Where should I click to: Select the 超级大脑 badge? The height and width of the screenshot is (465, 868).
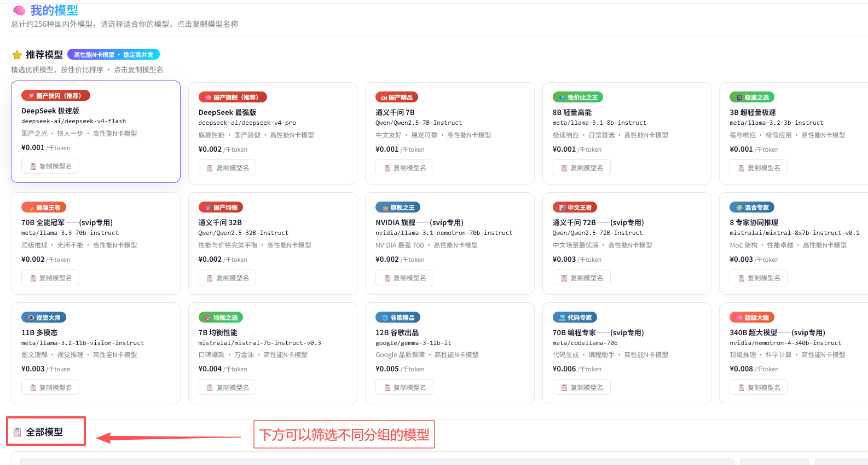tap(752, 318)
